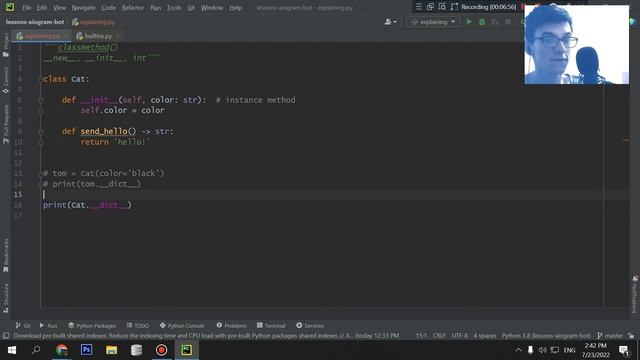Open Windows taskbar search

coord(36,350)
